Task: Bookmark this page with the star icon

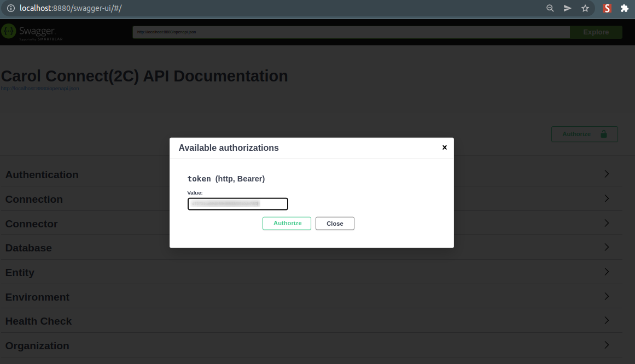Action: click(585, 8)
